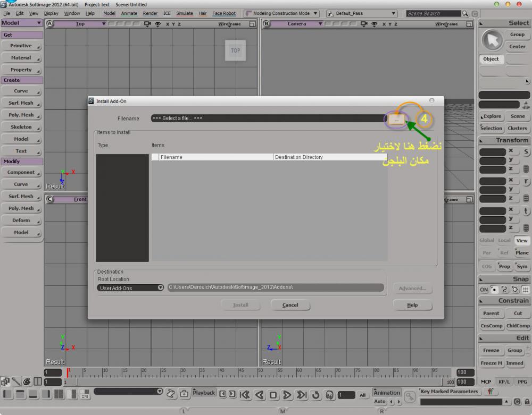Toggle Snap ON button
532x415 pixels.
click(484, 290)
